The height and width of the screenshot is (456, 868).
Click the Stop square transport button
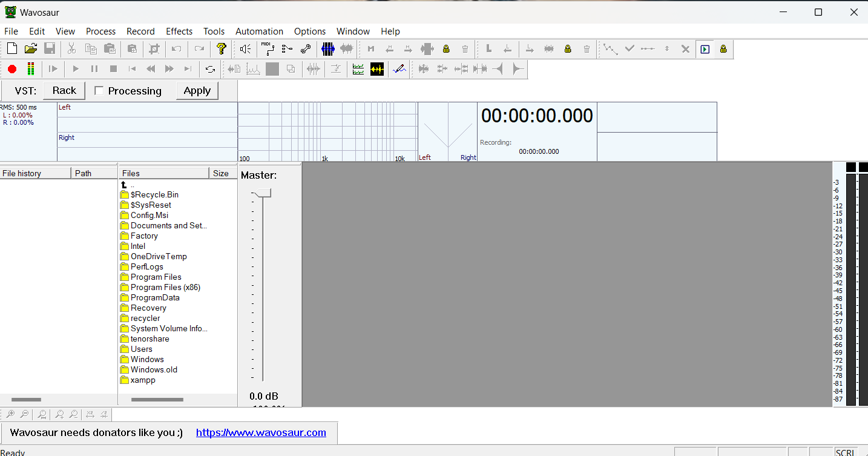113,69
